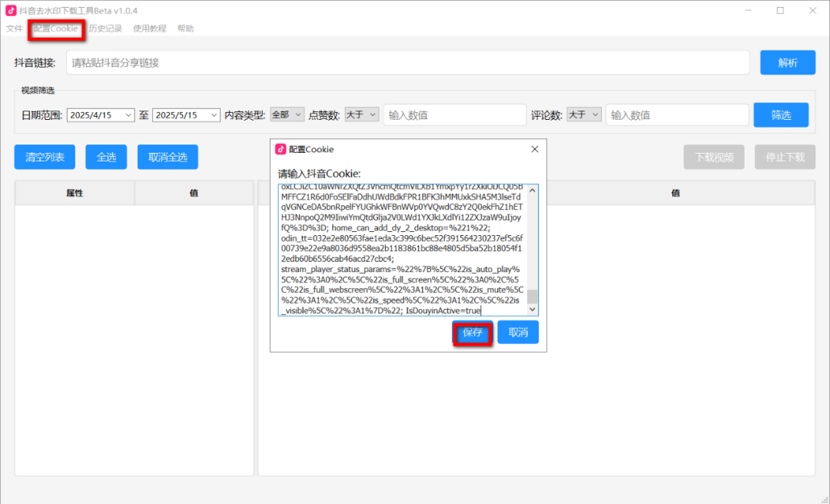830x504 pixels.
Task: Open the 文件 menu
Action: pyautogui.click(x=15, y=28)
